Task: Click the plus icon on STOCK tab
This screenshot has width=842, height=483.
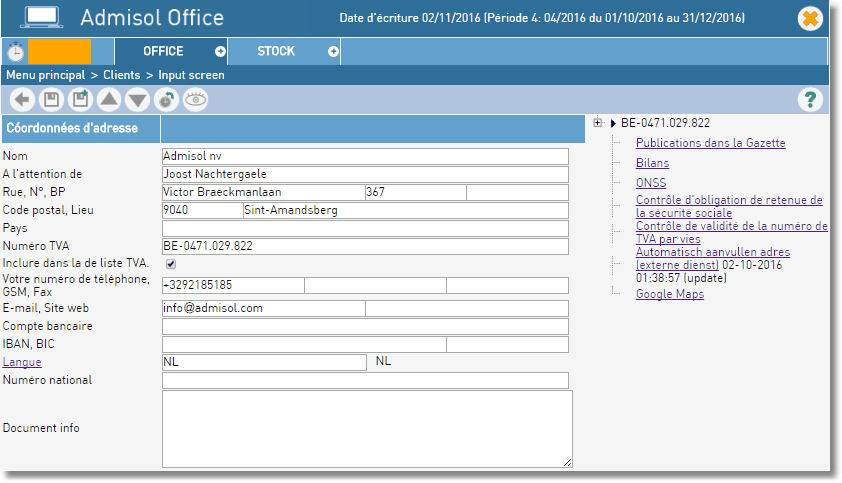Action: pyautogui.click(x=333, y=52)
